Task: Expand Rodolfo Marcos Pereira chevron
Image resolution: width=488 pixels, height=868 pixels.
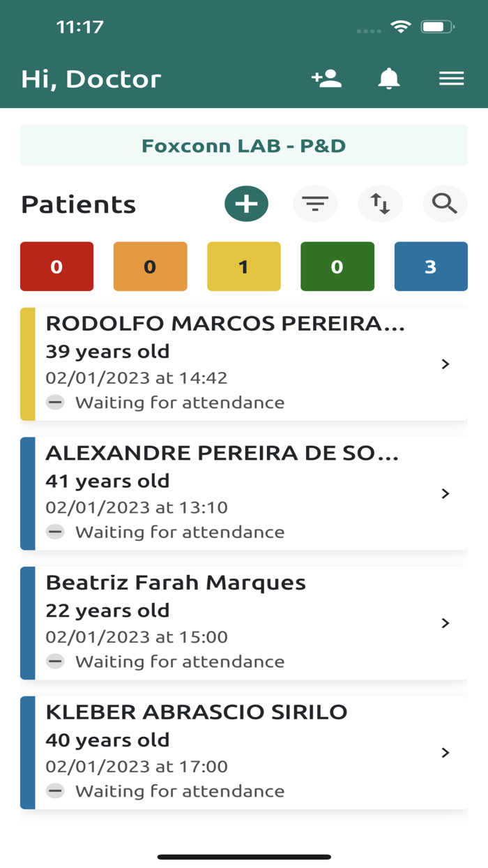Action: click(445, 364)
